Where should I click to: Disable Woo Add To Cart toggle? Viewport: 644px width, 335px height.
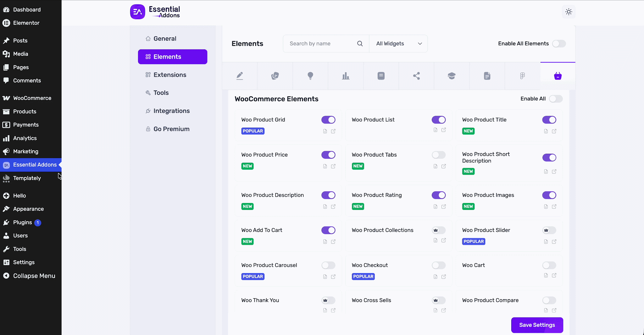pyautogui.click(x=328, y=230)
